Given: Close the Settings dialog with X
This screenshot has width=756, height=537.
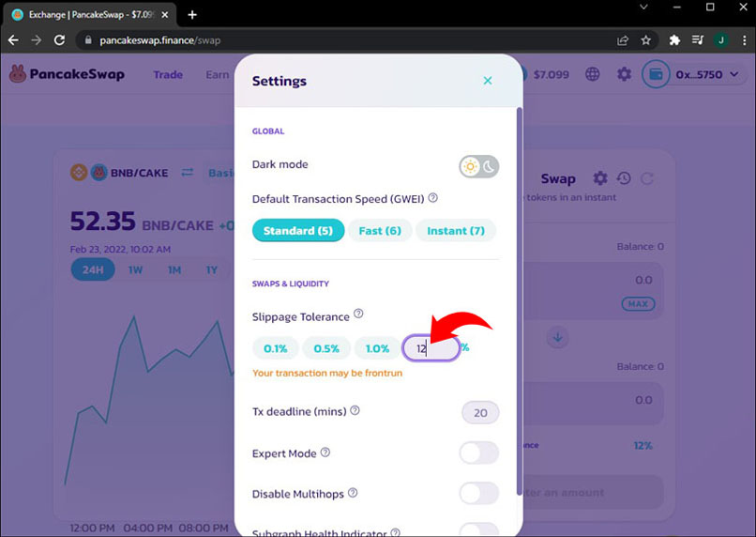Looking at the screenshot, I should (488, 81).
